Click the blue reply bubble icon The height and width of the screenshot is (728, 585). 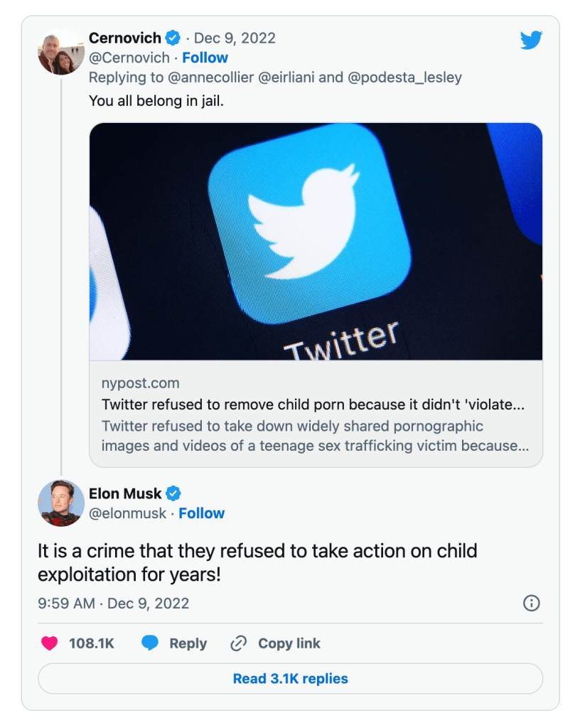pos(149,643)
